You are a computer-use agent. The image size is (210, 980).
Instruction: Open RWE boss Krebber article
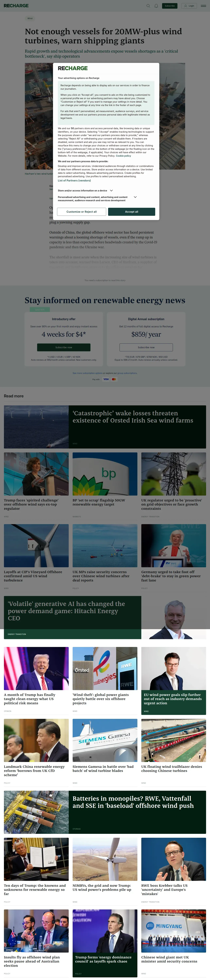pyautogui.click(x=164, y=890)
